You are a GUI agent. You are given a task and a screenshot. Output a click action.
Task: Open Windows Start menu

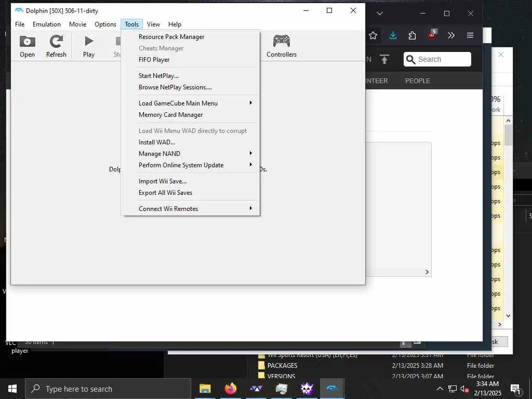click(12, 389)
